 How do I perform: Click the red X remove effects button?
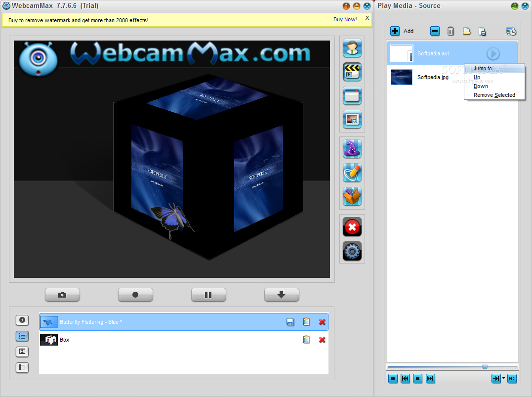pyautogui.click(x=352, y=227)
